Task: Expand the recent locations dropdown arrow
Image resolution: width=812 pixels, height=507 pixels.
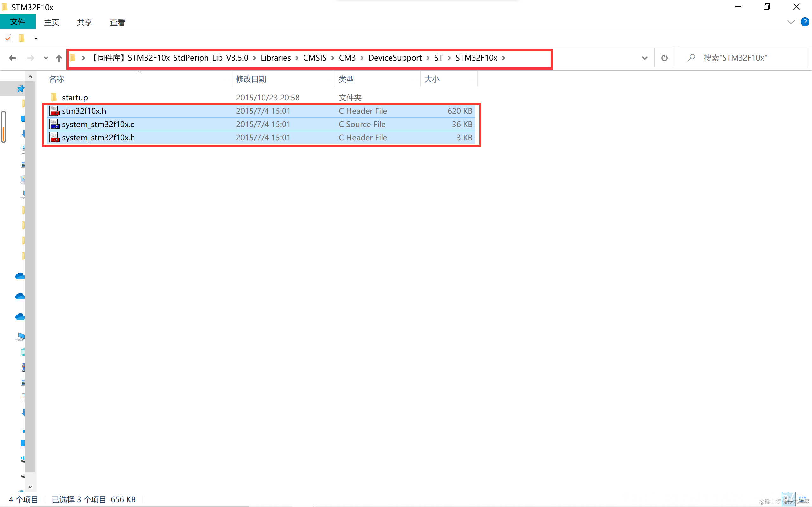Action: [46, 58]
